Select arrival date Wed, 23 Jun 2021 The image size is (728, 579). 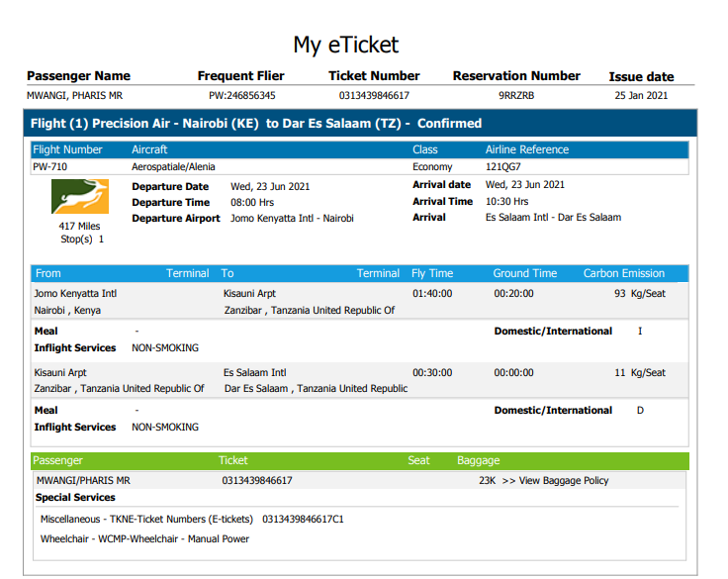525,185
